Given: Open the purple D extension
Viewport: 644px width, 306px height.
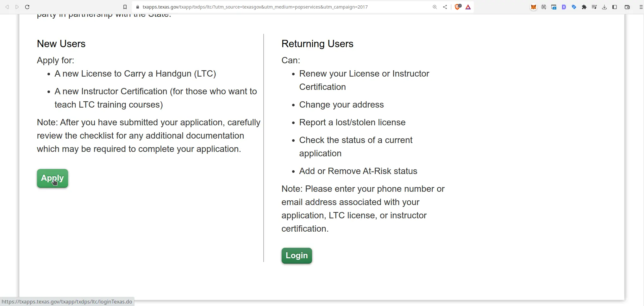Looking at the screenshot, I should tap(564, 7).
